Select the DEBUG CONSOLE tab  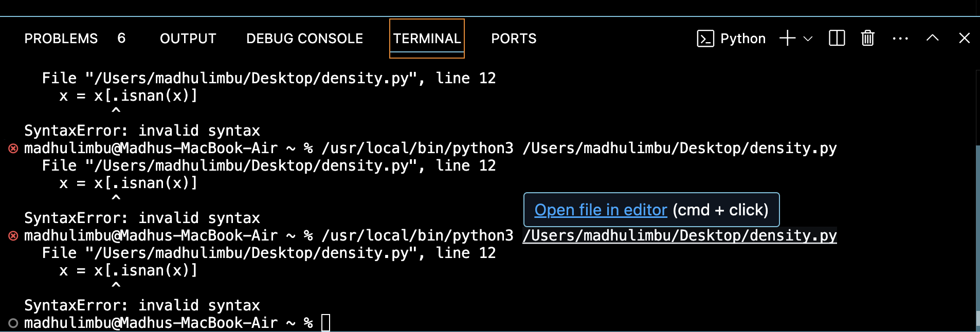(304, 39)
